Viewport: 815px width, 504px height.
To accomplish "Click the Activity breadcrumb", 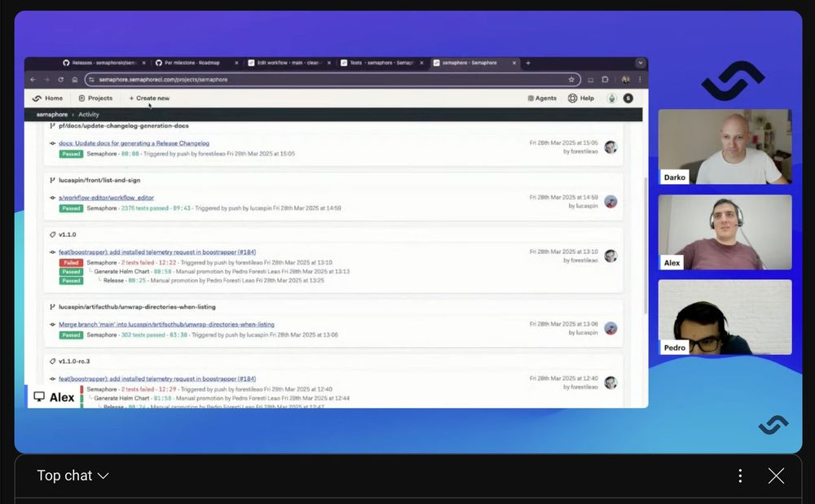I will [88, 114].
